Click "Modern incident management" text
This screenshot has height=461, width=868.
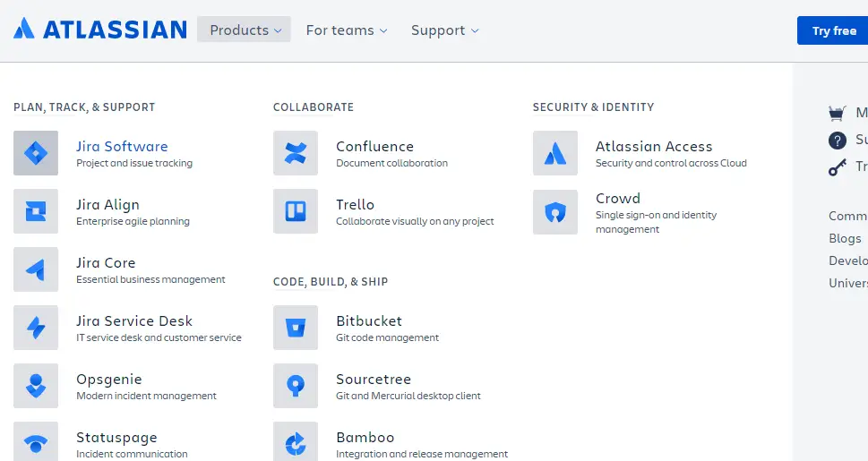(x=146, y=396)
